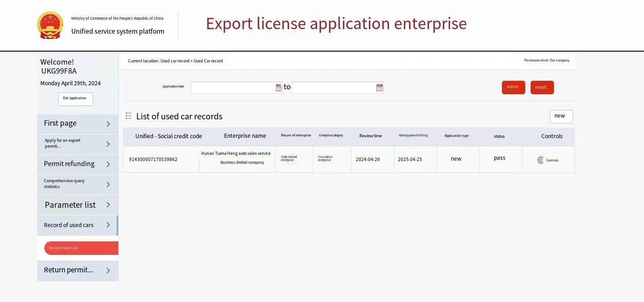644x302 pixels.
Task: Click the Nature of enterprise column header
Action: pyautogui.click(x=296, y=136)
